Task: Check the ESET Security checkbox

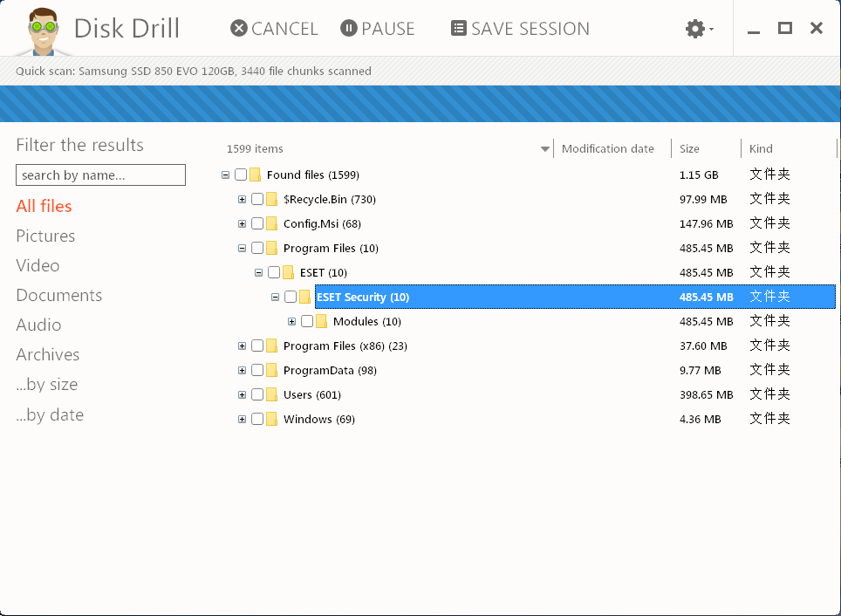Action: pyautogui.click(x=291, y=296)
